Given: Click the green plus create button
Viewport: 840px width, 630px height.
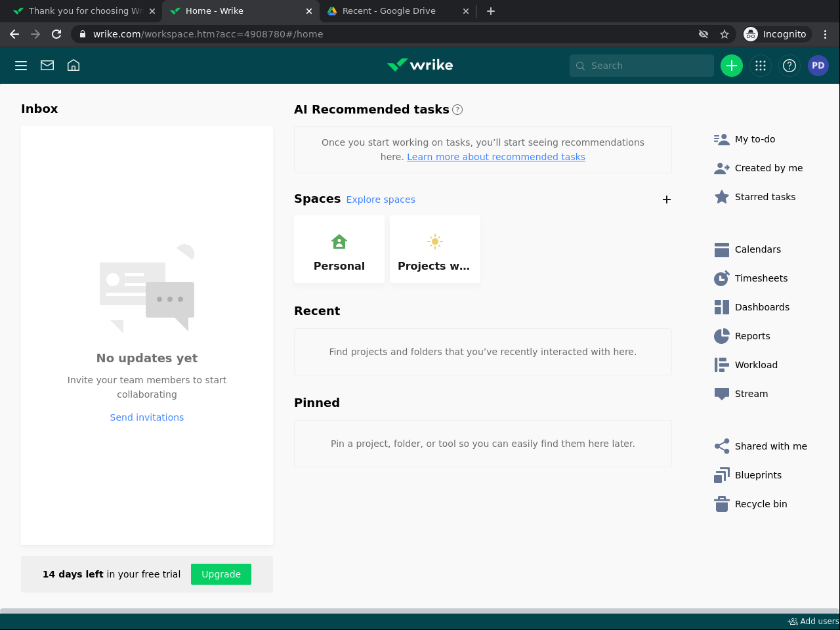Looking at the screenshot, I should point(732,66).
